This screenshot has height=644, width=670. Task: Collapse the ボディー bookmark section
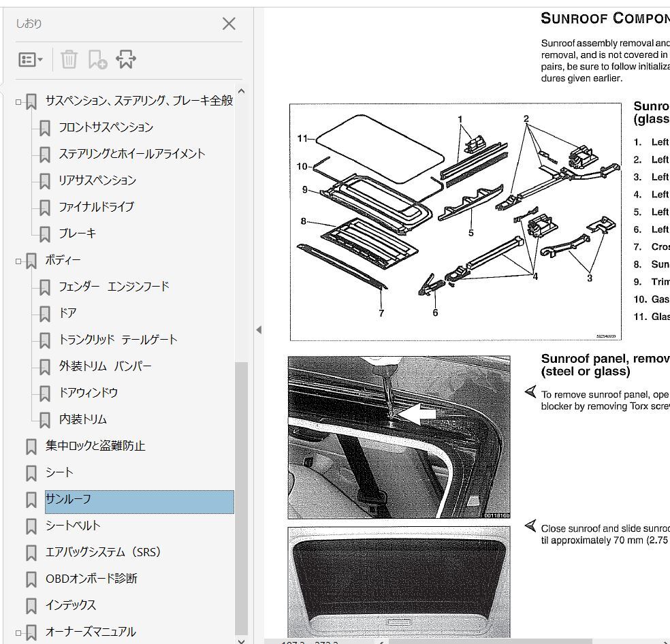[x=18, y=261]
